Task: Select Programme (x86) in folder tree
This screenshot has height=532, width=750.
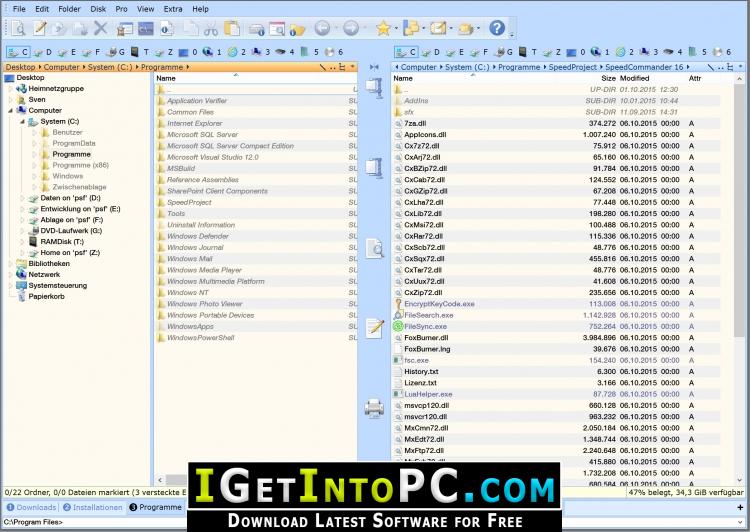Action: point(80,165)
